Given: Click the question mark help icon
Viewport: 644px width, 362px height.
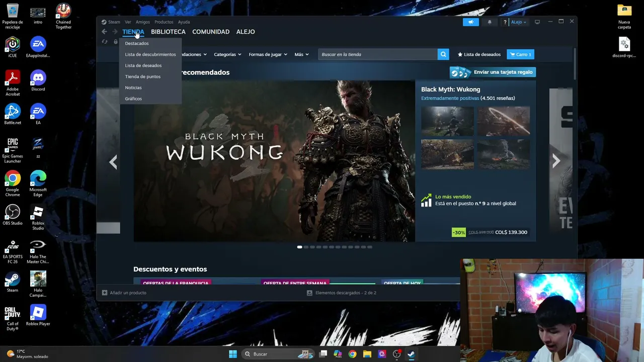Looking at the screenshot, I should point(505,22).
